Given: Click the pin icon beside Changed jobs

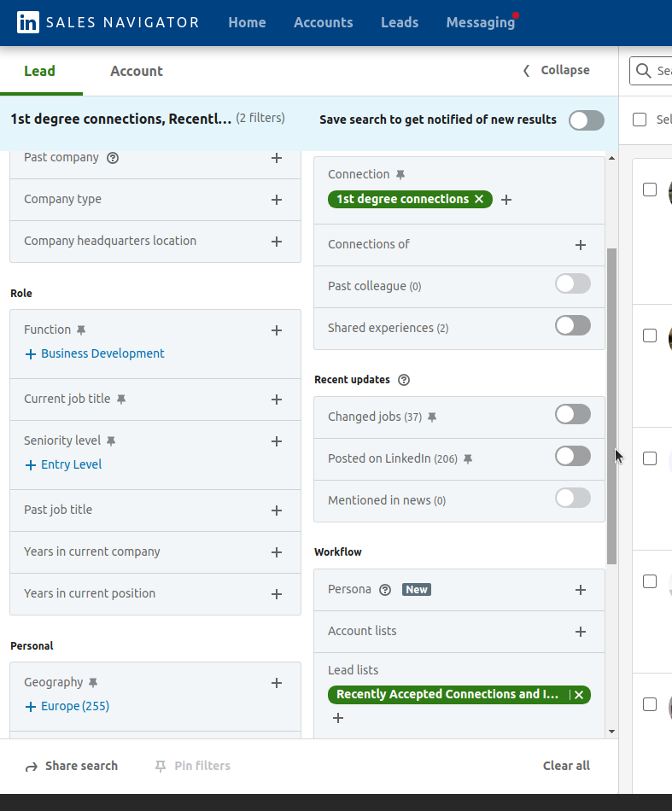Looking at the screenshot, I should click(432, 417).
